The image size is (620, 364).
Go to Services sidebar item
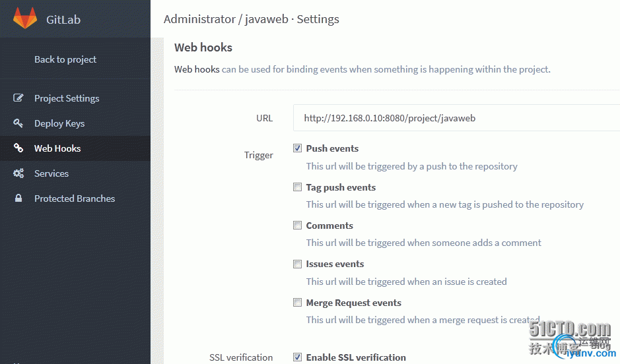(52, 173)
